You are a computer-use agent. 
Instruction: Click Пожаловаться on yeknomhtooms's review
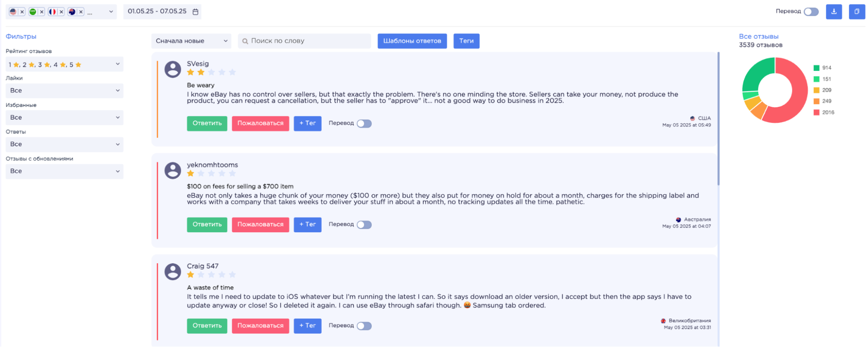coord(261,225)
